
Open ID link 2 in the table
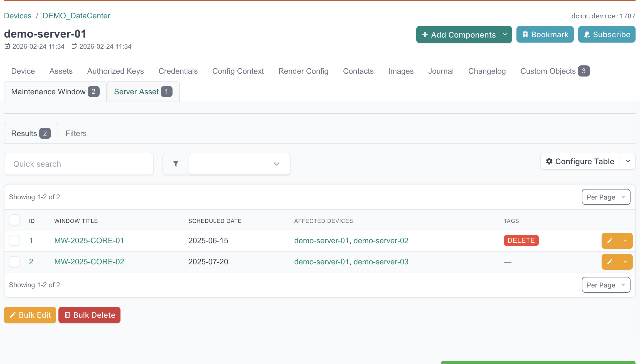point(31,262)
